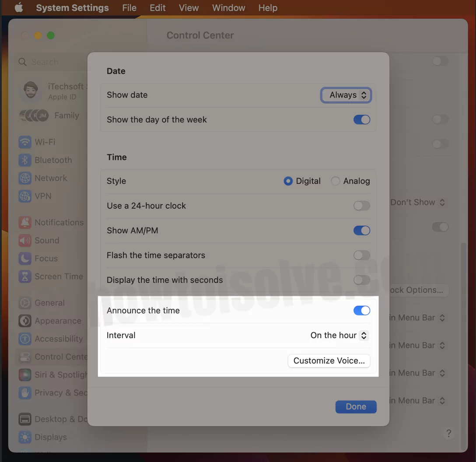
Task: Select the Screen Time hourglass icon
Action: (25, 276)
